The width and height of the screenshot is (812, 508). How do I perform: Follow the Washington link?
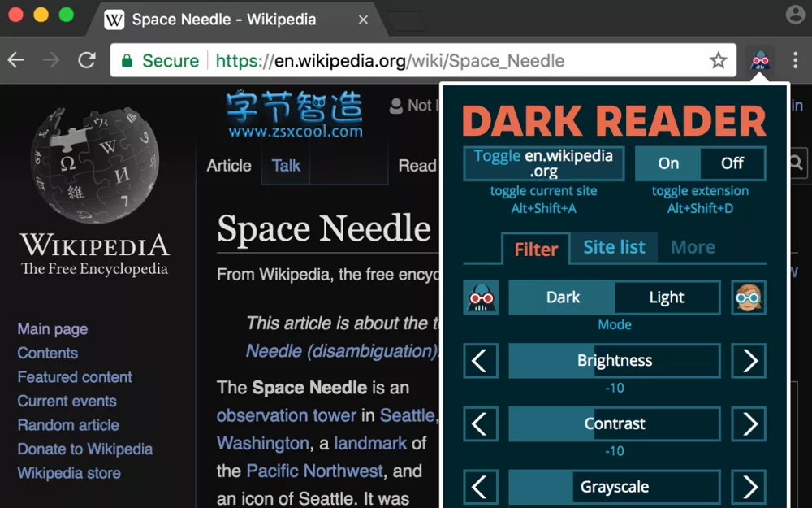coord(263,443)
